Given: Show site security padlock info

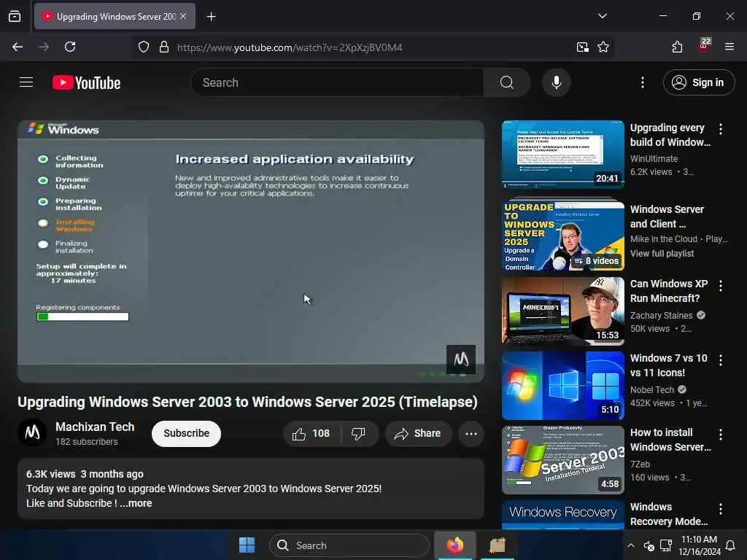Looking at the screenshot, I should [164, 47].
